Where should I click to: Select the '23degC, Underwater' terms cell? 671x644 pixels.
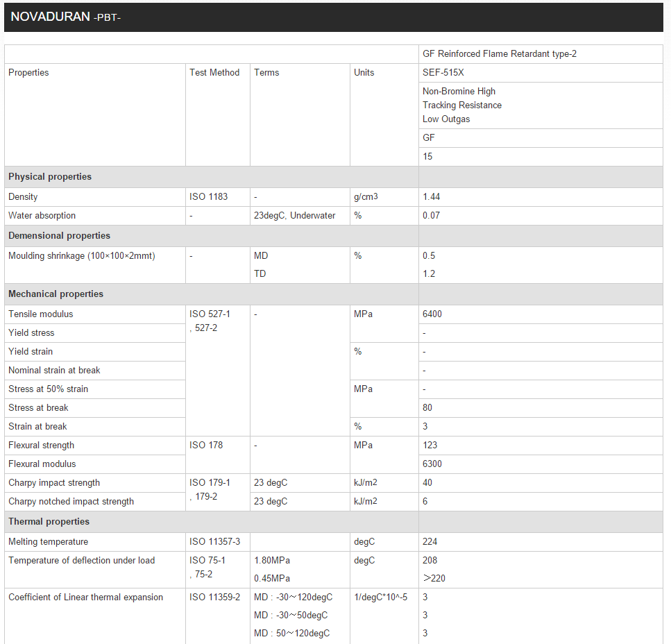click(300, 216)
